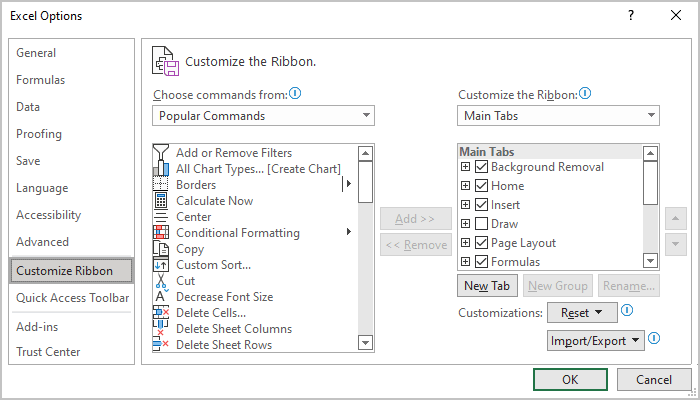Click the Add or Remove Filters funnel icon
The image size is (700, 400).
[161, 153]
